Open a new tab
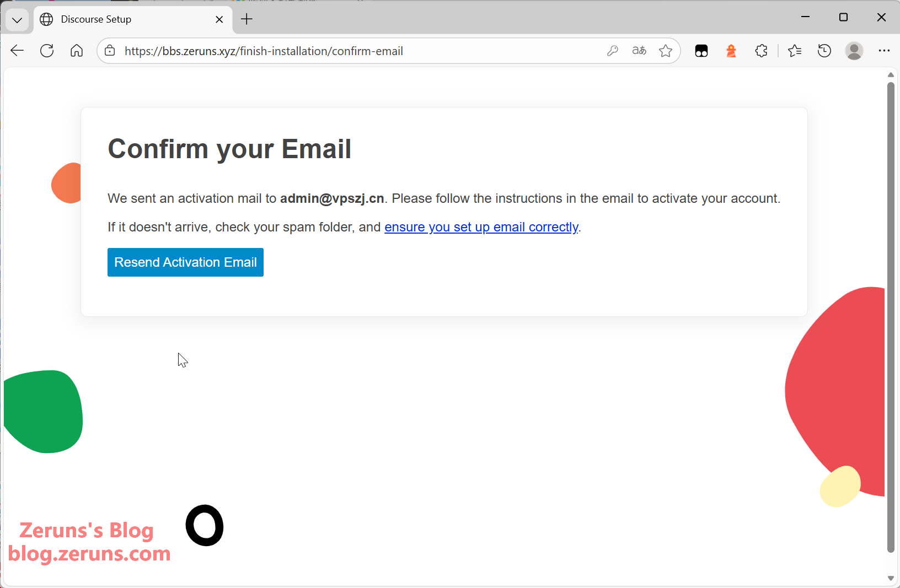Screen dimensions: 900x588 click(x=247, y=19)
